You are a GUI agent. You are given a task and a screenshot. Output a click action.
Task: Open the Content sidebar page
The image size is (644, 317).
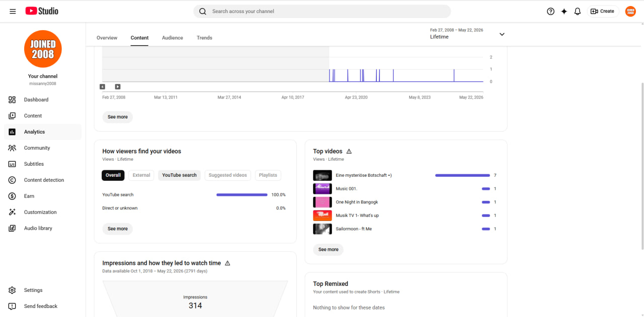pyautogui.click(x=43, y=116)
